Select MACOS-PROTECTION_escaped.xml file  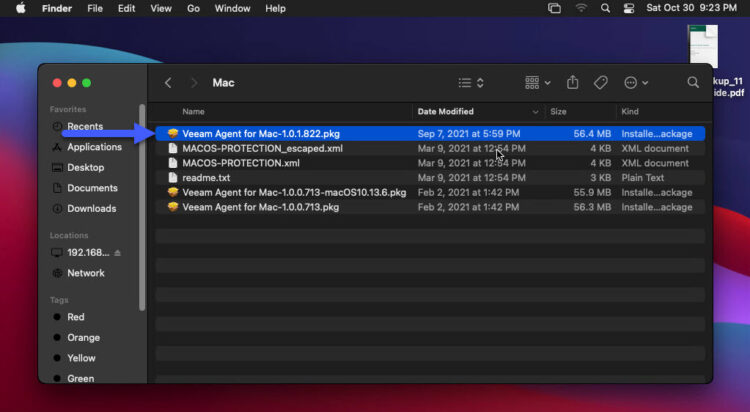tap(430, 148)
